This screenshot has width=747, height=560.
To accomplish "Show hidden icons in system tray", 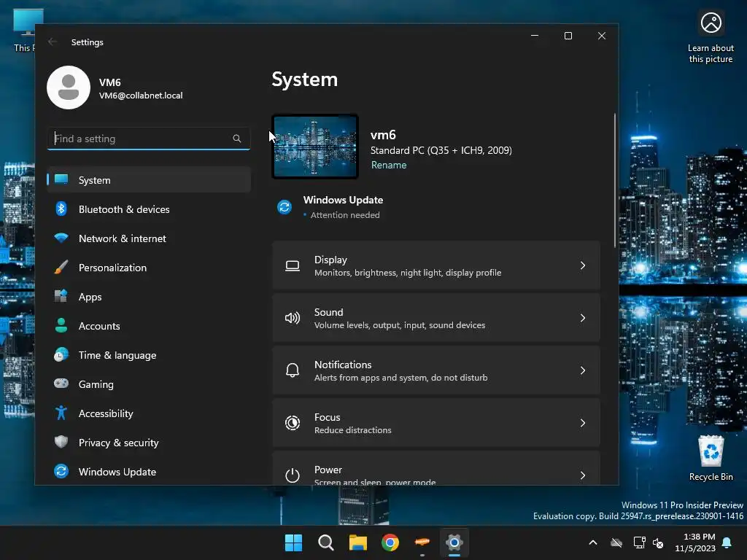I will click(x=593, y=542).
